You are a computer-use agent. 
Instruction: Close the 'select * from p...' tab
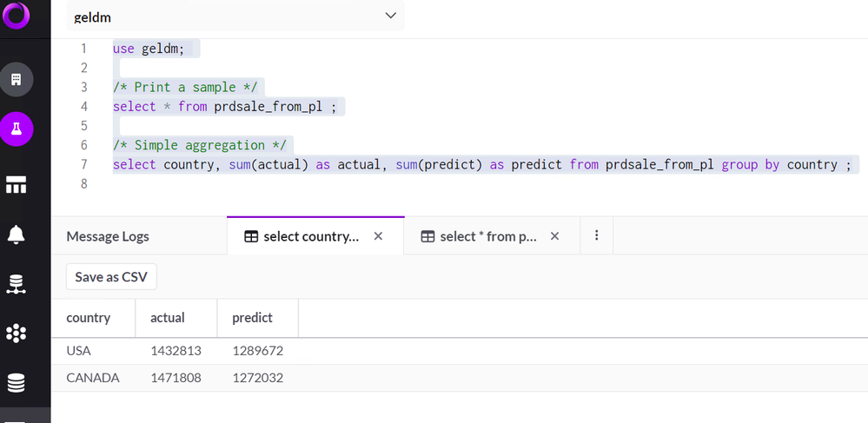point(555,236)
